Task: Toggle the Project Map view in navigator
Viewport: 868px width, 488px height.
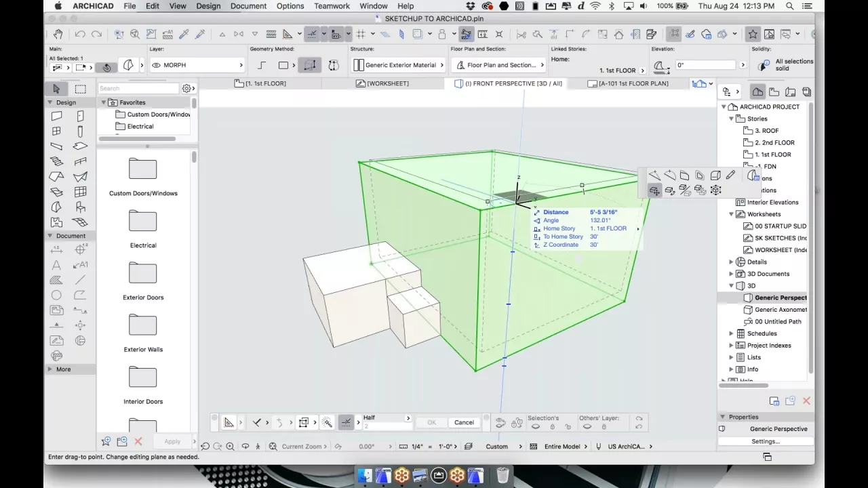Action: [x=758, y=91]
